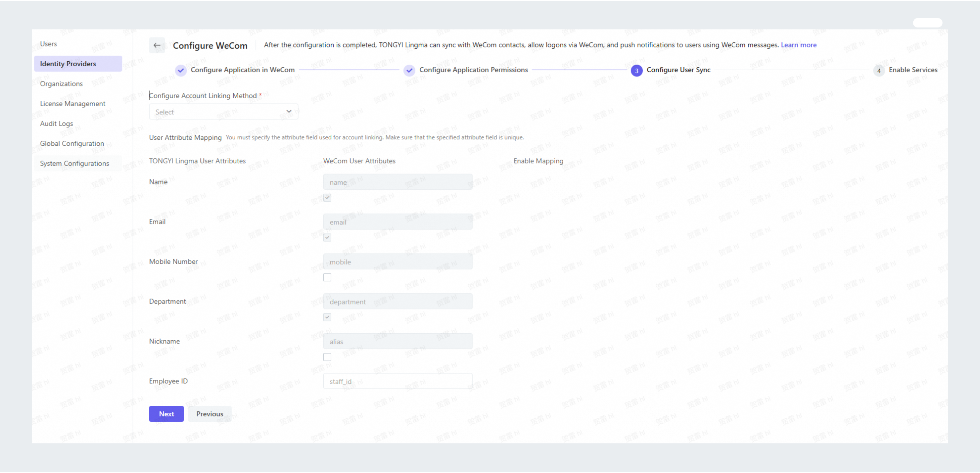Toggle the Email mapping checkbox
Screen dimensions: 980x473
(x=327, y=238)
